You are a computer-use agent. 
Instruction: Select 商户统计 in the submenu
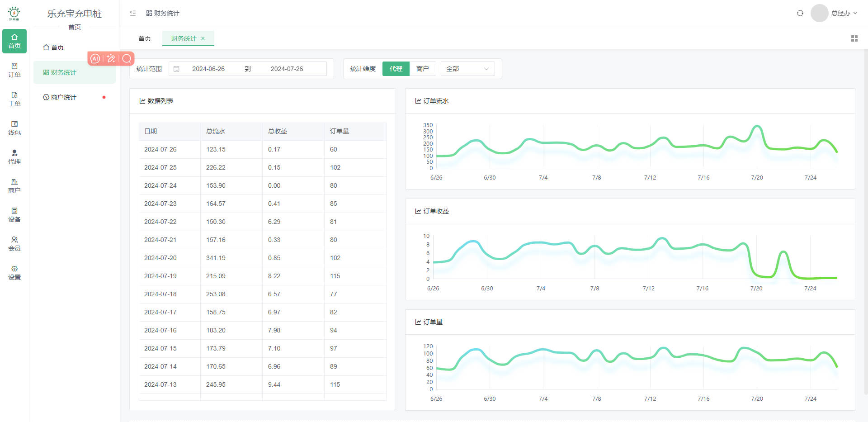tap(75, 97)
